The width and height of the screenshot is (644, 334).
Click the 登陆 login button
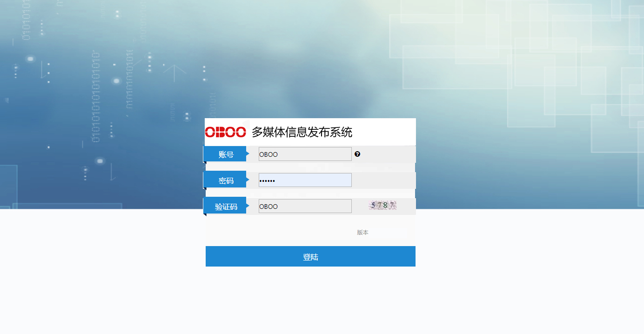(x=310, y=256)
